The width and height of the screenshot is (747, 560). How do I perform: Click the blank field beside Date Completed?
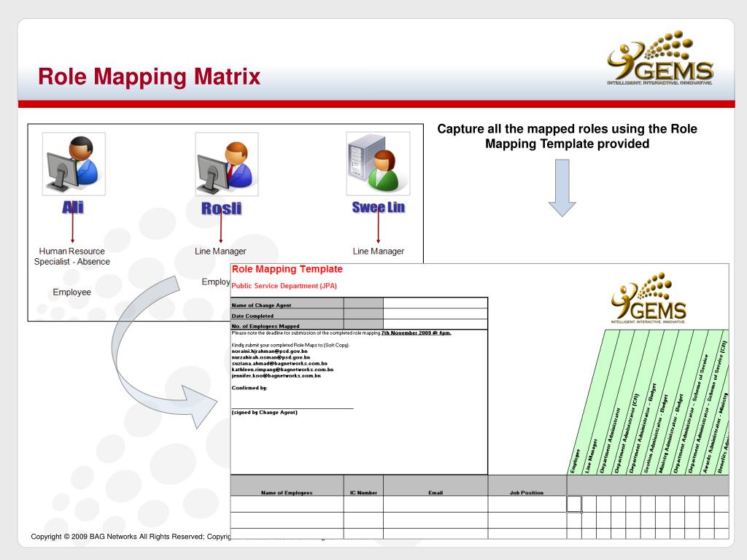(435, 314)
